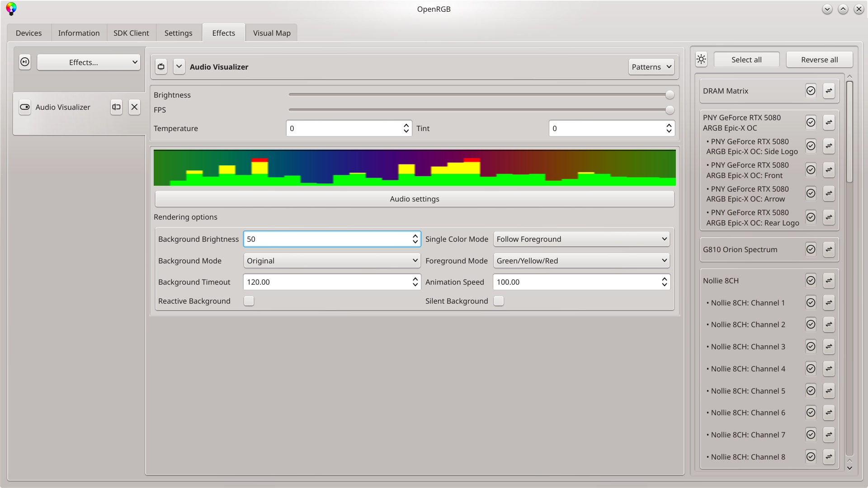Increase the Tint value with stepper
Viewport: 868px width, 488px height.
click(x=669, y=125)
